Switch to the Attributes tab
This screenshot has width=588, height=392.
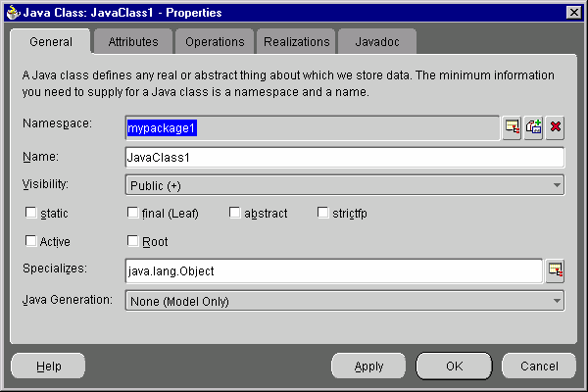coord(133,41)
